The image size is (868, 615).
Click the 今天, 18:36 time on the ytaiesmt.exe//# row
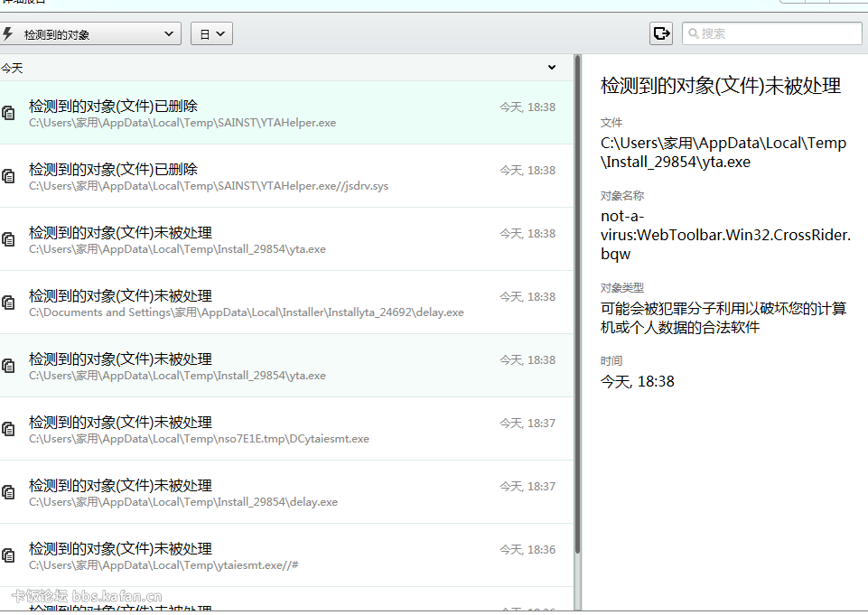point(527,550)
